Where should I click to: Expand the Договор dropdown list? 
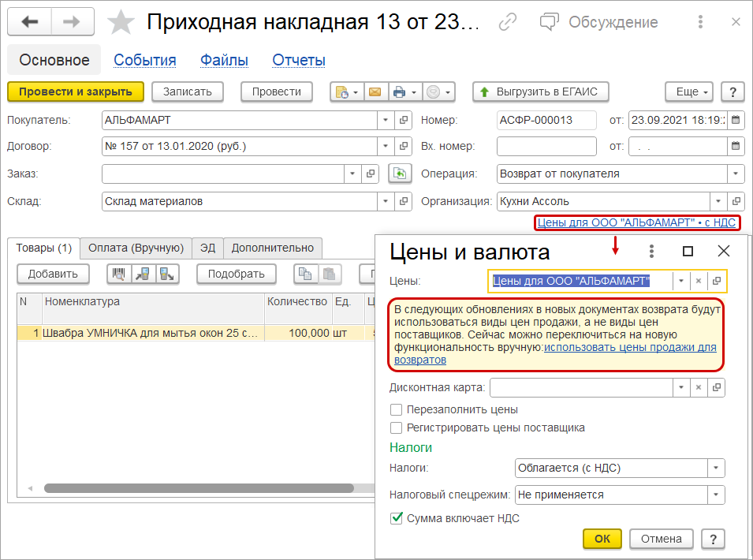coord(386,146)
